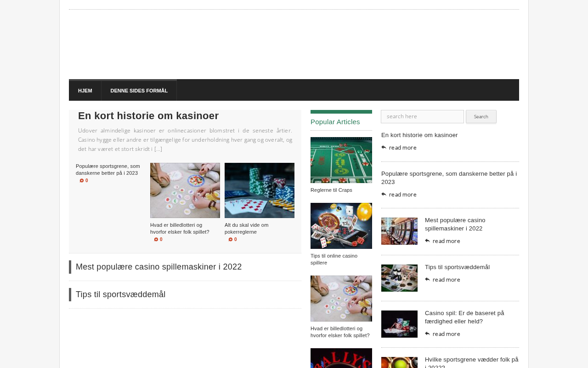Screen dimensions: 588x368
Task: Click comment icon under featured billedlotteri post
Action: (x=156, y=240)
